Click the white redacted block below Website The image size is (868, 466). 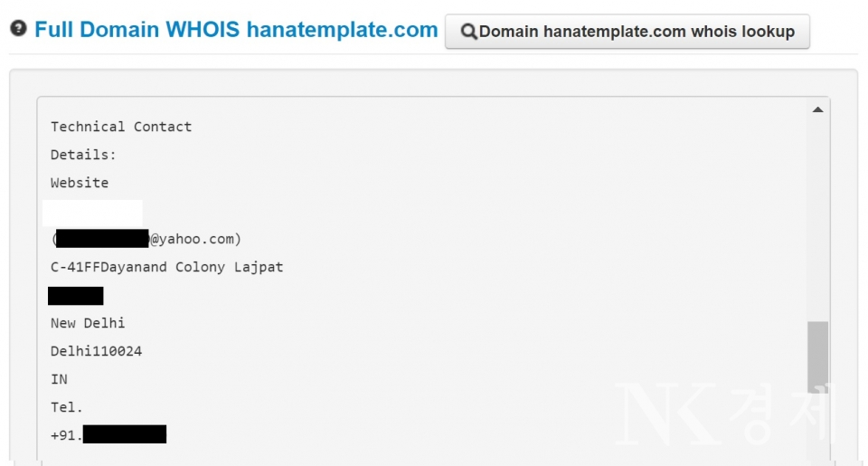(92, 213)
